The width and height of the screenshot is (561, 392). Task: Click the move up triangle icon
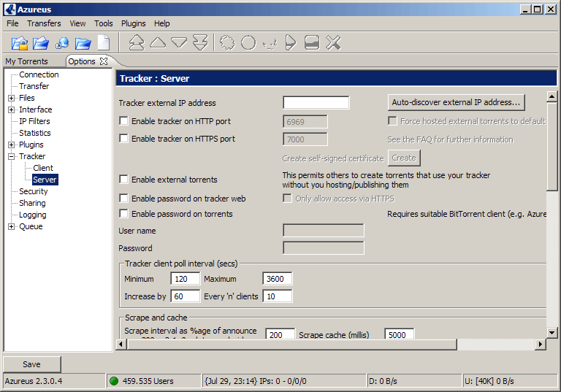click(158, 42)
